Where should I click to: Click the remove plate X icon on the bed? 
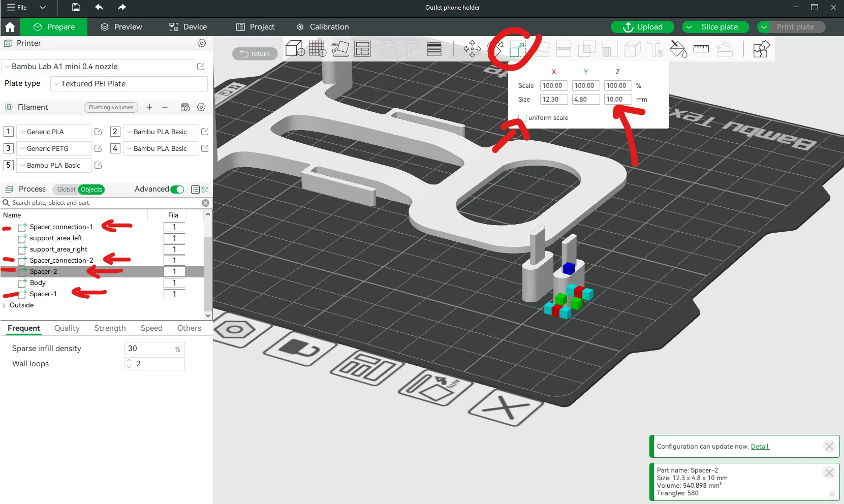505,408
